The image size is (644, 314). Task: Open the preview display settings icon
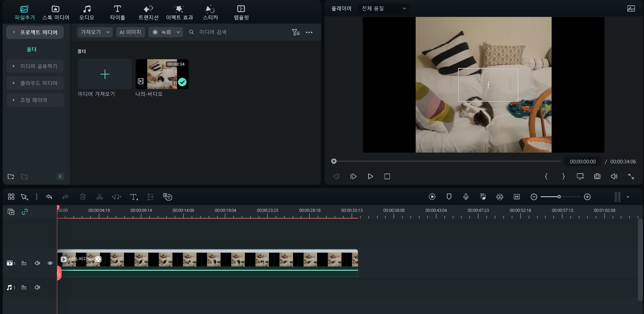pos(580,176)
